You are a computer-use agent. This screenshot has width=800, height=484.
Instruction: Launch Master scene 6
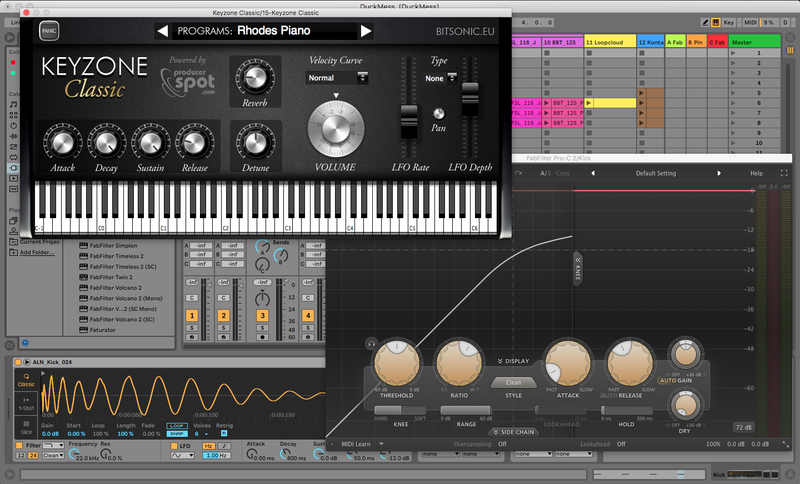(733, 103)
